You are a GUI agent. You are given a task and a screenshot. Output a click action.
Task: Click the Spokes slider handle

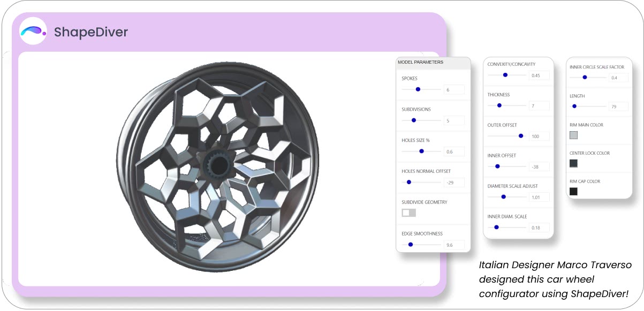[x=418, y=89]
